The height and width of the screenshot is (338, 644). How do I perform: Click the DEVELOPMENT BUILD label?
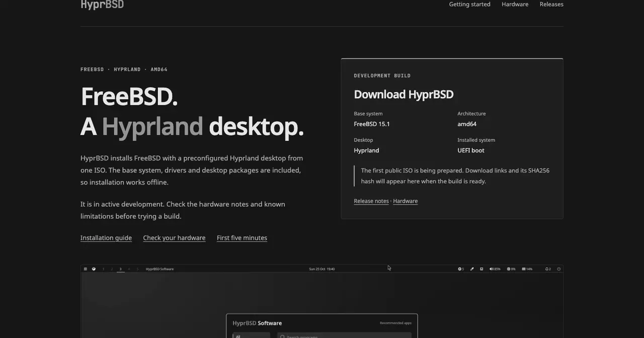click(382, 75)
